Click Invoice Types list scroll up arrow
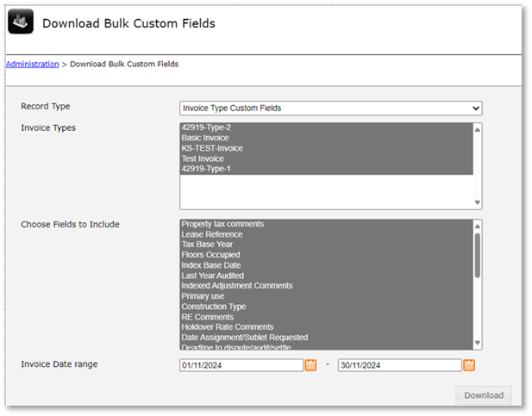 478,129
